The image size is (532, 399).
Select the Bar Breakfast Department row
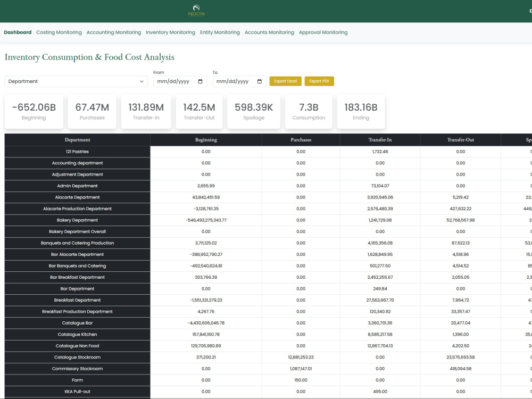click(77, 277)
